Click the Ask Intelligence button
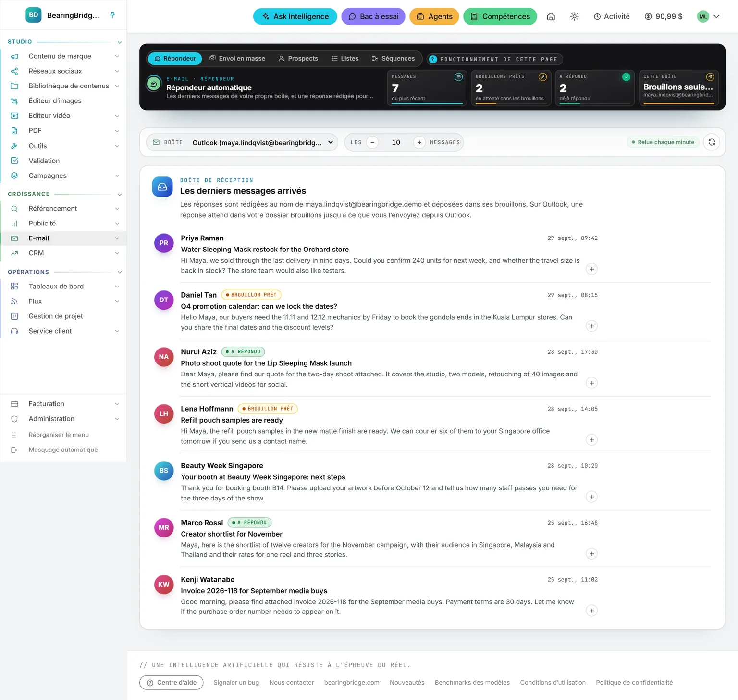 295,16
